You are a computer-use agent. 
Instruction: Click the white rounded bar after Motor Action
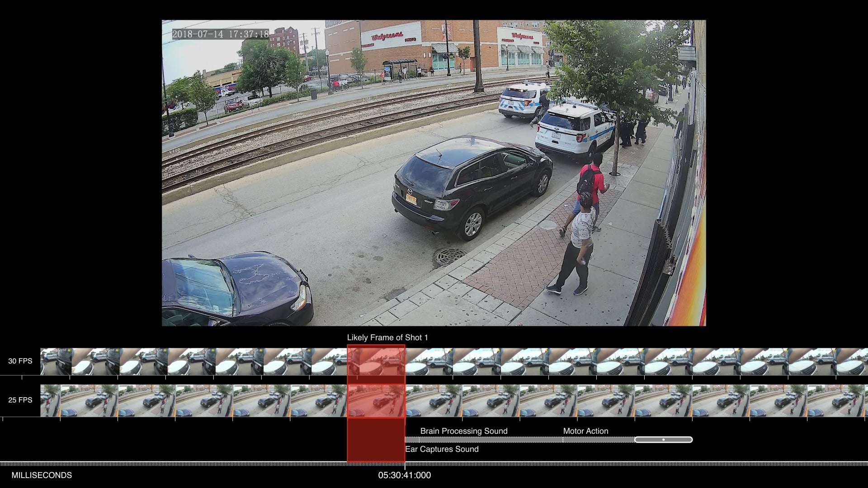663,440
